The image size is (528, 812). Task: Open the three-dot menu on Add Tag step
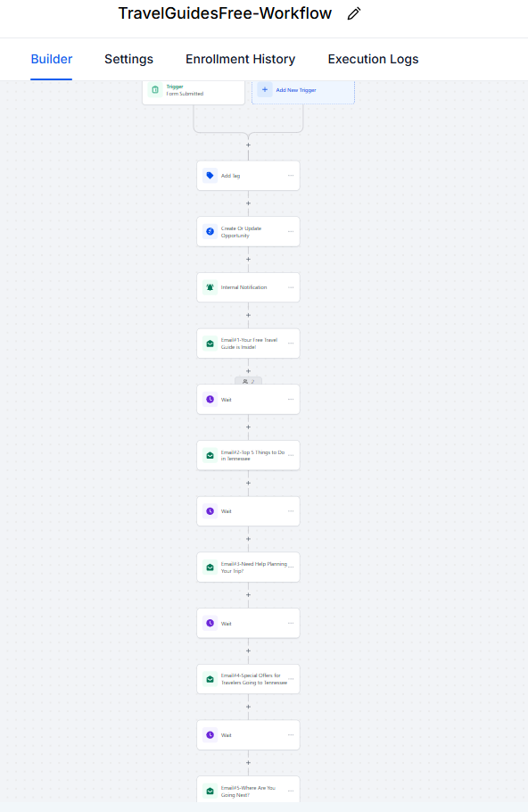pyautogui.click(x=291, y=176)
